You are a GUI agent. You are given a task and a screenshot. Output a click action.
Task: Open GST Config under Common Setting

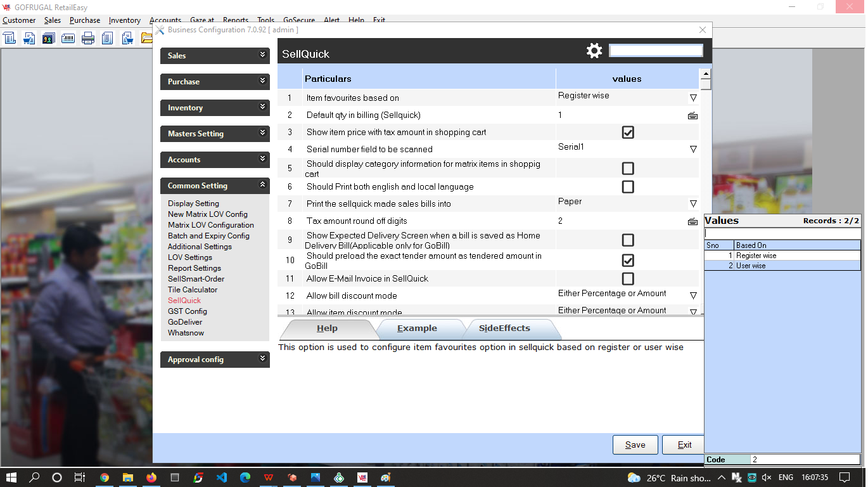click(187, 311)
